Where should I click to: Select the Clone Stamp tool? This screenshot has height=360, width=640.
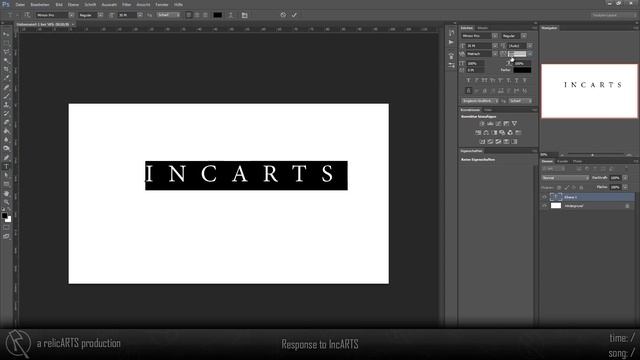click(x=6, y=105)
